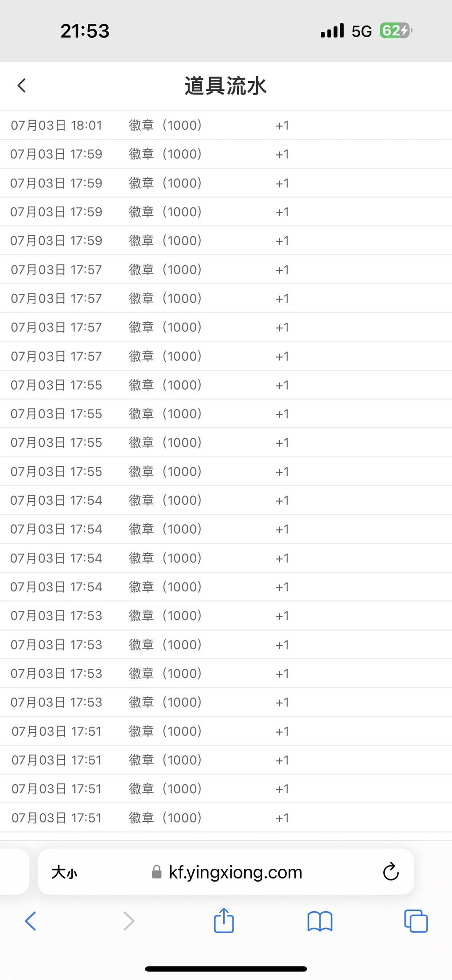The image size is (452, 980).
Task: Open Safari share sheet icon
Action: click(224, 920)
